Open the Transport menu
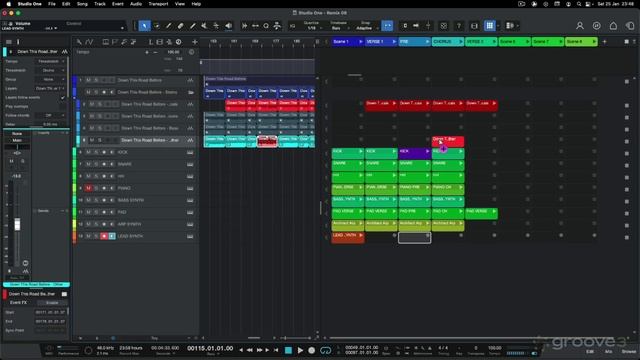Image resolution: width=640 pixels, height=360 pixels. coord(158,4)
